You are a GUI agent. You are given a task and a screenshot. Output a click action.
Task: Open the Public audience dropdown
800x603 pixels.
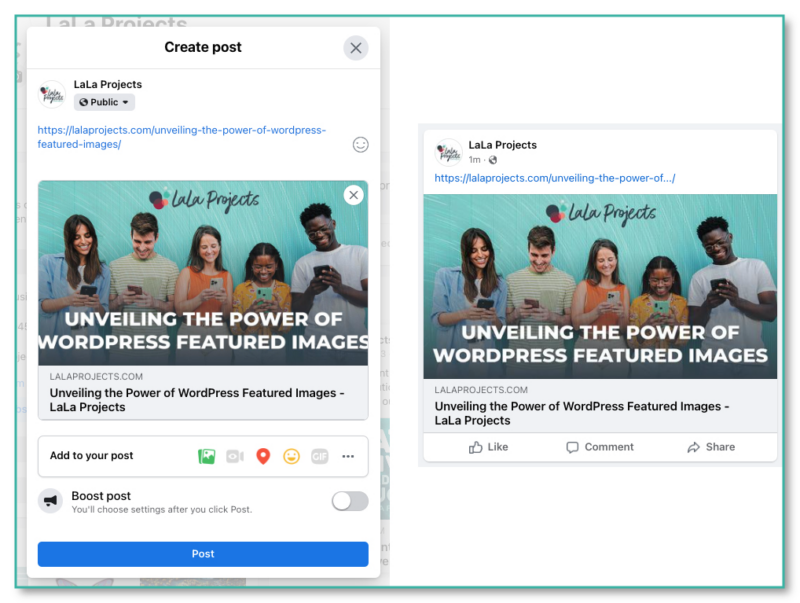coord(104,102)
